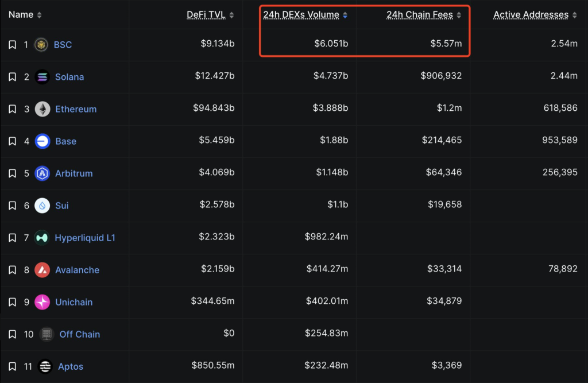Open the Hyperliquid L1 chain link
This screenshot has width=588, height=383.
(x=85, y=238)
